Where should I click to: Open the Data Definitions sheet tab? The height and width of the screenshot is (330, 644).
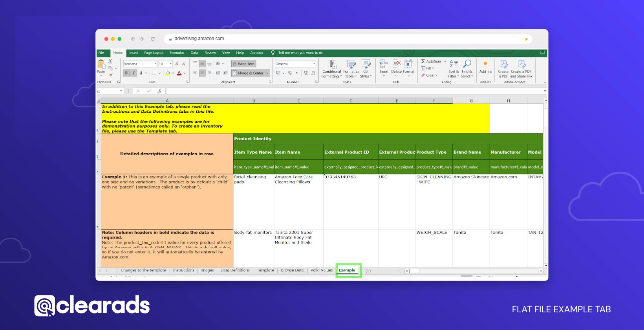[x=235, y=270]
